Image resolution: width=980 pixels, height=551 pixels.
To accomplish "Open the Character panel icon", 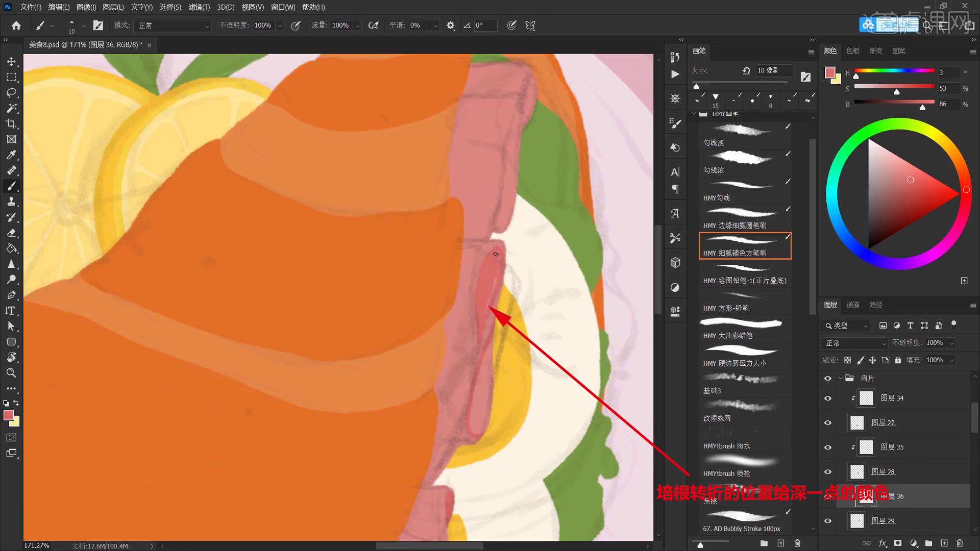I will click(x=675, y=172).
